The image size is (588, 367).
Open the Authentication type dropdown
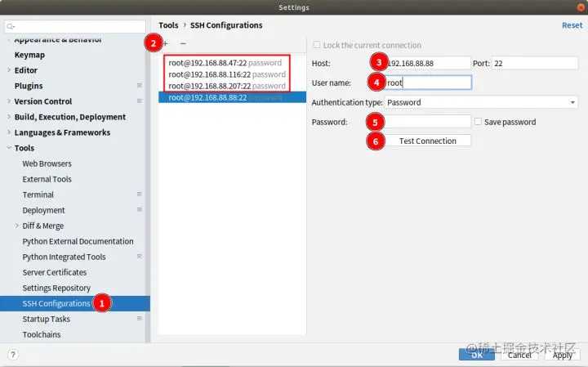481,102
